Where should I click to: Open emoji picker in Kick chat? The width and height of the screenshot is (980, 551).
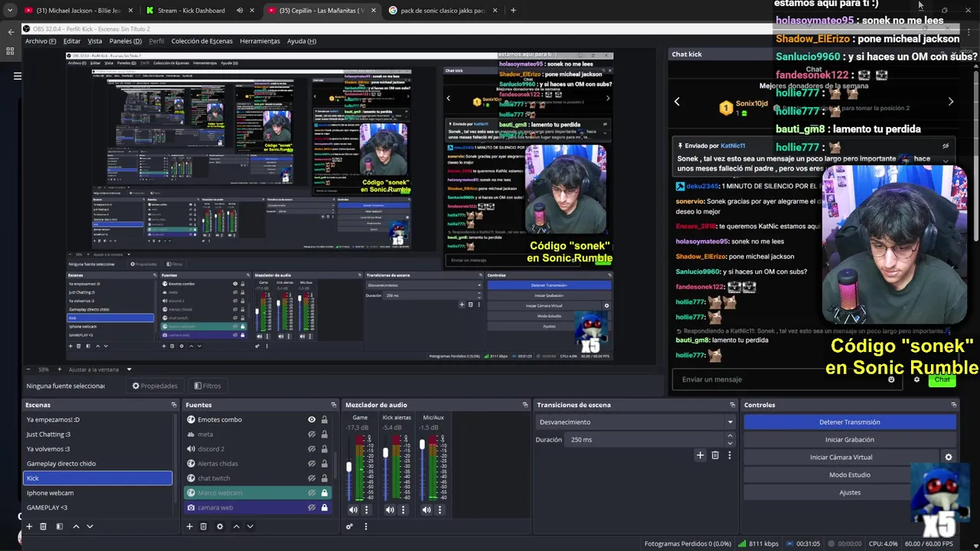click(x=891, y=380)
